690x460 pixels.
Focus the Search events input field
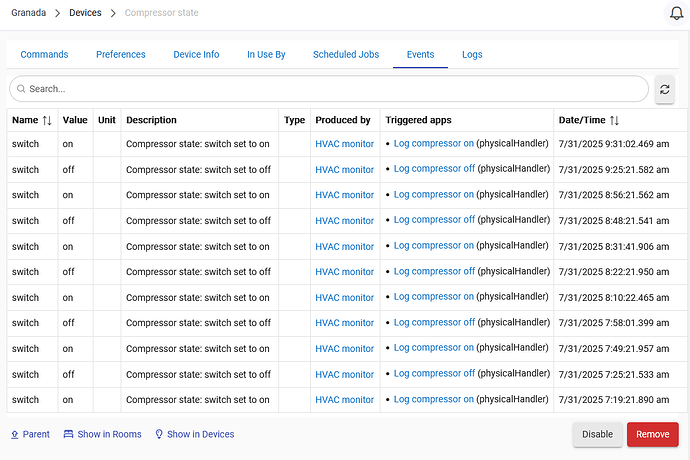330,89
